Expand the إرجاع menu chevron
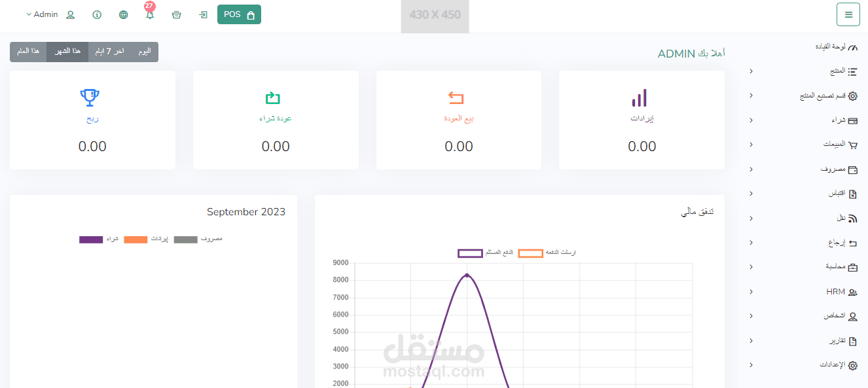The image size is (868, 388). pos(751,243)
